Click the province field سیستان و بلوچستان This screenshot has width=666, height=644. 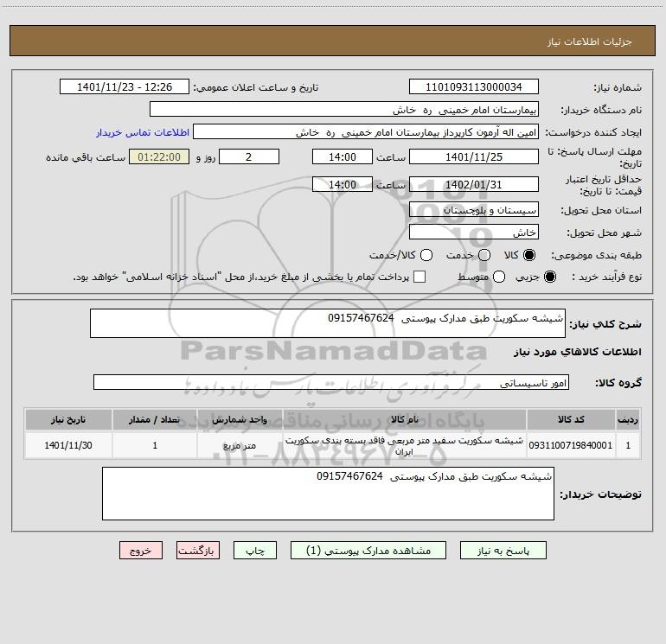point(474,209)
